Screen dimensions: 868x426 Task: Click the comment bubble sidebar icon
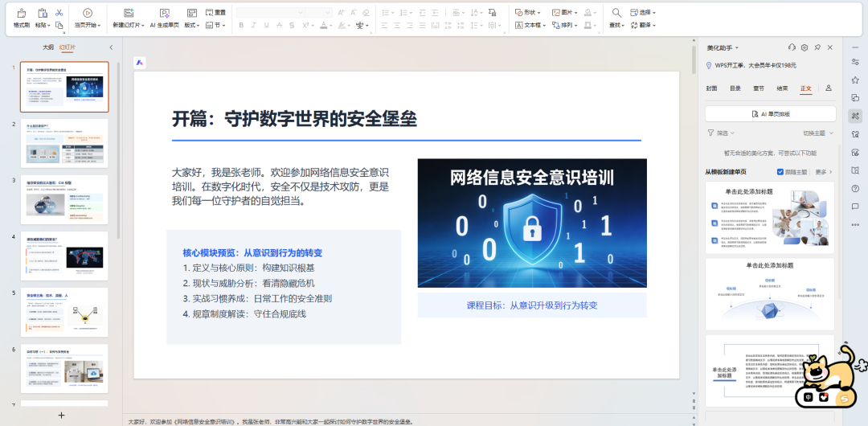[x=855, y=206]
